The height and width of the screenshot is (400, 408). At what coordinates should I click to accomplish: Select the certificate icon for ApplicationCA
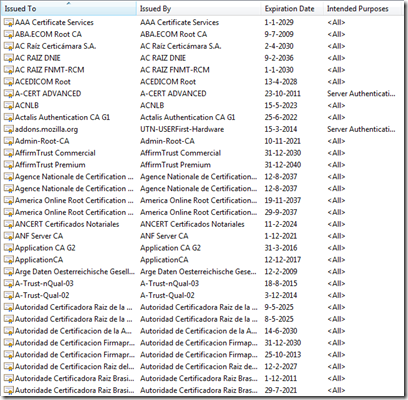tap(9, 260)
